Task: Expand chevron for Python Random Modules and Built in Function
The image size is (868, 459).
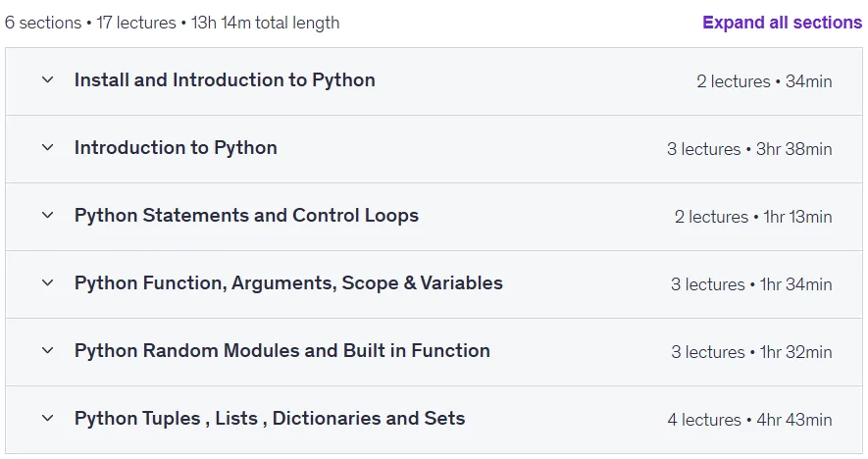Action: (x=48, y=350)
